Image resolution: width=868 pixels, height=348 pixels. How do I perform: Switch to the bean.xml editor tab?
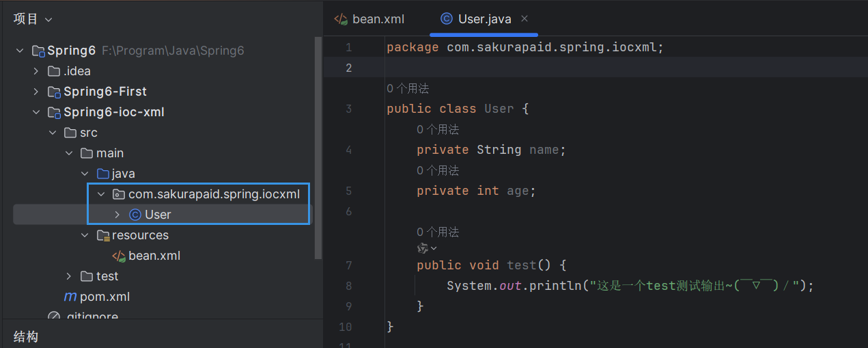pyautogui.click(x=369, y=19)
